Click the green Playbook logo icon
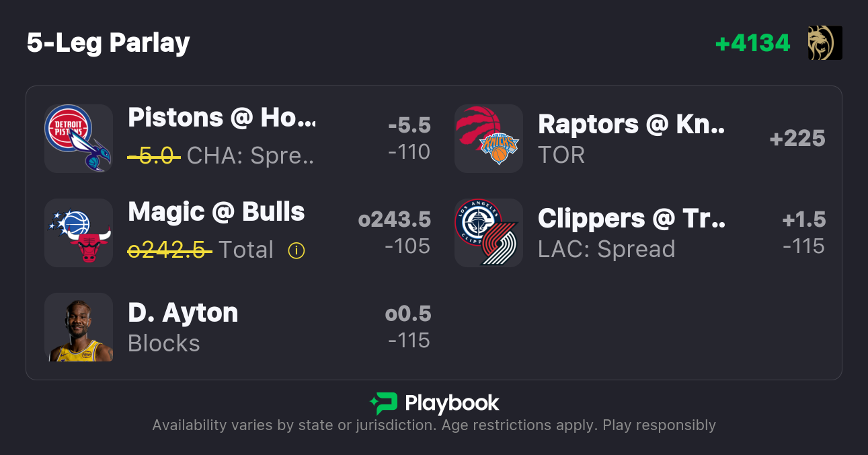Screen dimensions: 868x455 tap(383, 403)
